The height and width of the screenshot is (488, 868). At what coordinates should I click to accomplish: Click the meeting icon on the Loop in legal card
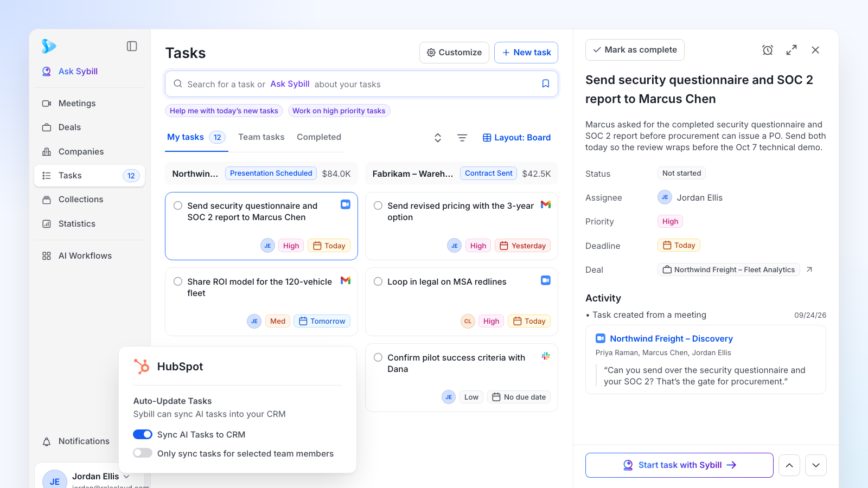click(546, 280)
